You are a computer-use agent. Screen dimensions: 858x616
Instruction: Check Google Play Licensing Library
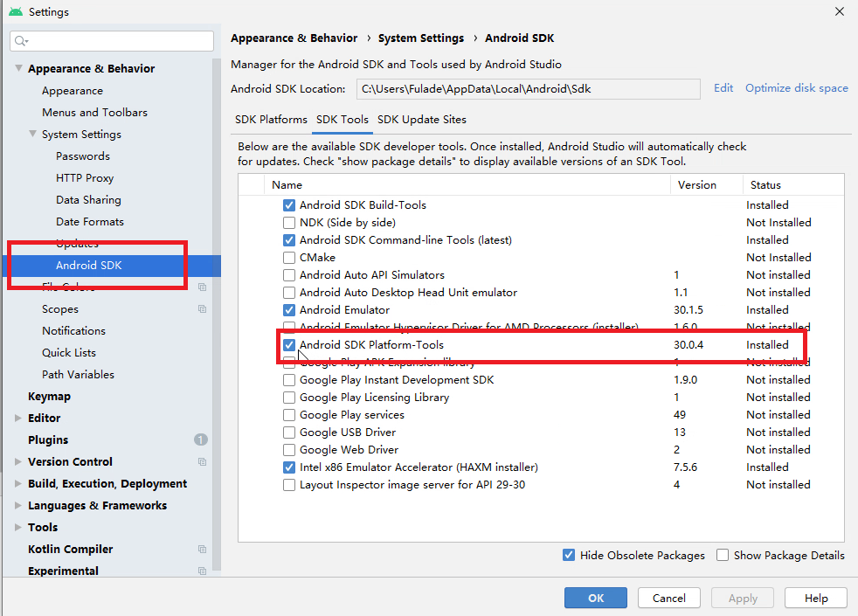click(289, 398)
